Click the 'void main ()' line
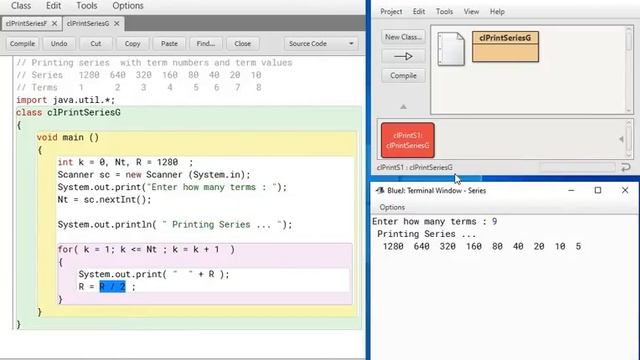The width and height of the screenshot is (640, 360). [x=68, y=138]
